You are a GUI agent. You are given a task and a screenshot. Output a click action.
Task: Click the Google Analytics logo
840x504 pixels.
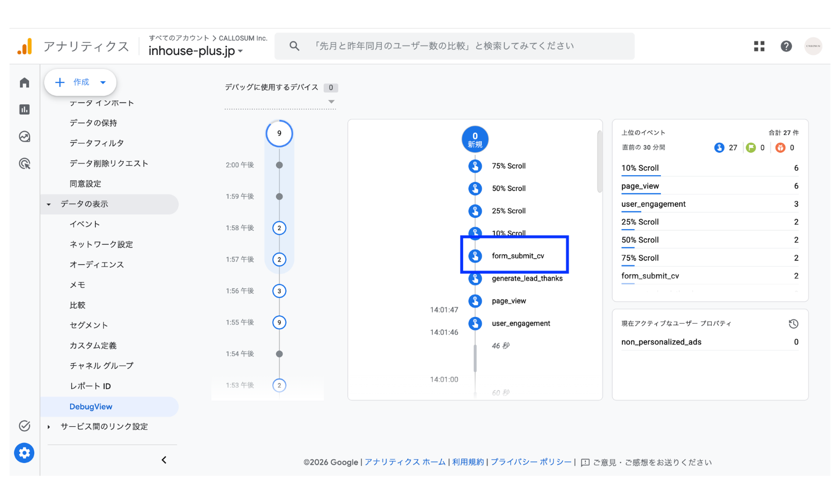point(25,46)
